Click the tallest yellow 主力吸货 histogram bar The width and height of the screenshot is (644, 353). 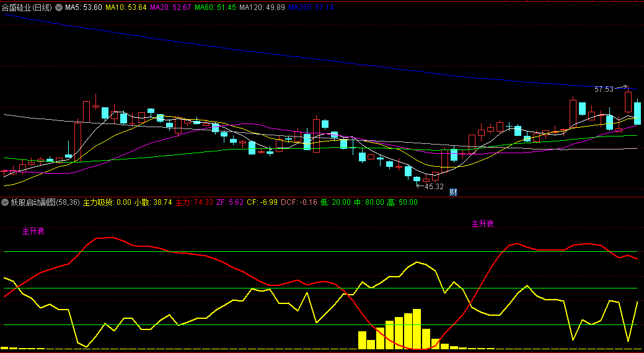(417, 329)
